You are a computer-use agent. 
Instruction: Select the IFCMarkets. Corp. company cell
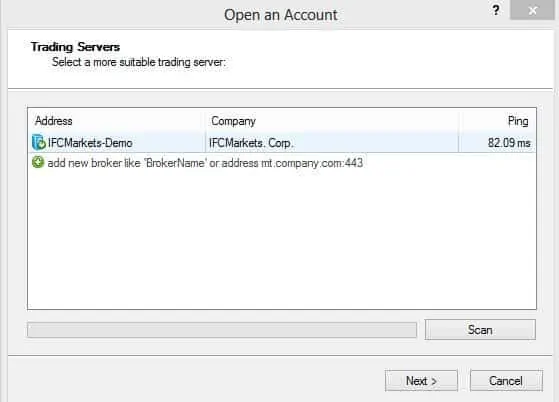pos(251,143)
